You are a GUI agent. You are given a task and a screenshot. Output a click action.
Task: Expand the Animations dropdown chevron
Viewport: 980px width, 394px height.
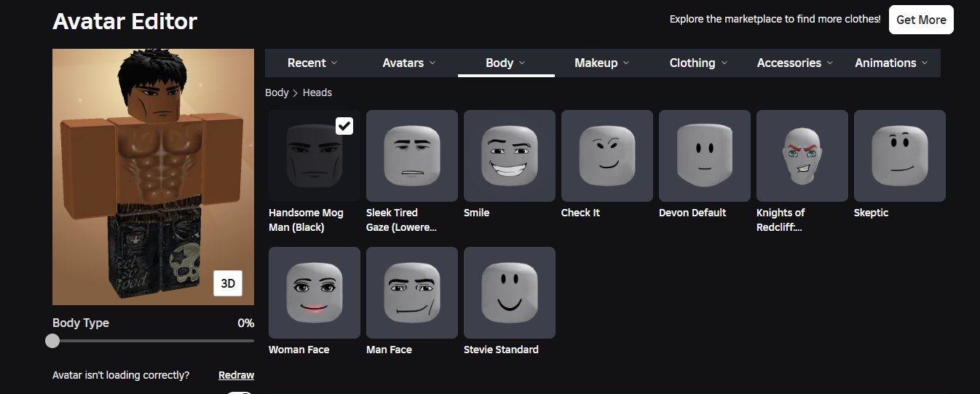click(x=925, y=63)
